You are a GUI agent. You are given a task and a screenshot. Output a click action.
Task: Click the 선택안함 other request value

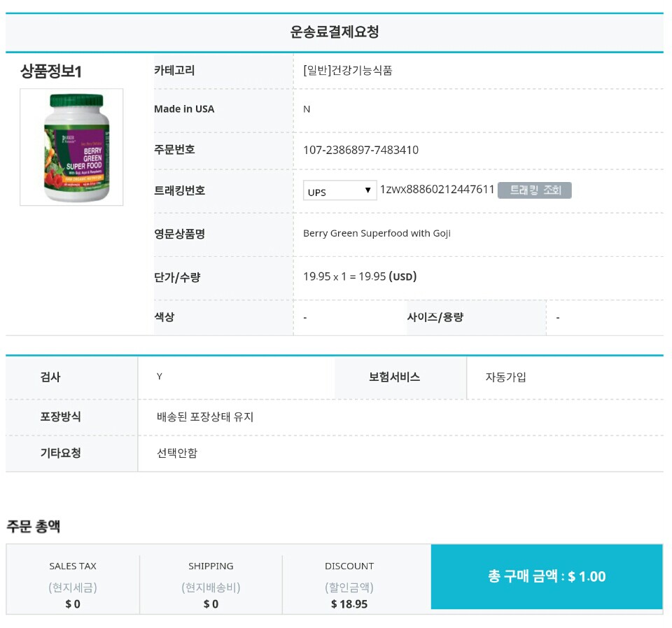(177, 453)
